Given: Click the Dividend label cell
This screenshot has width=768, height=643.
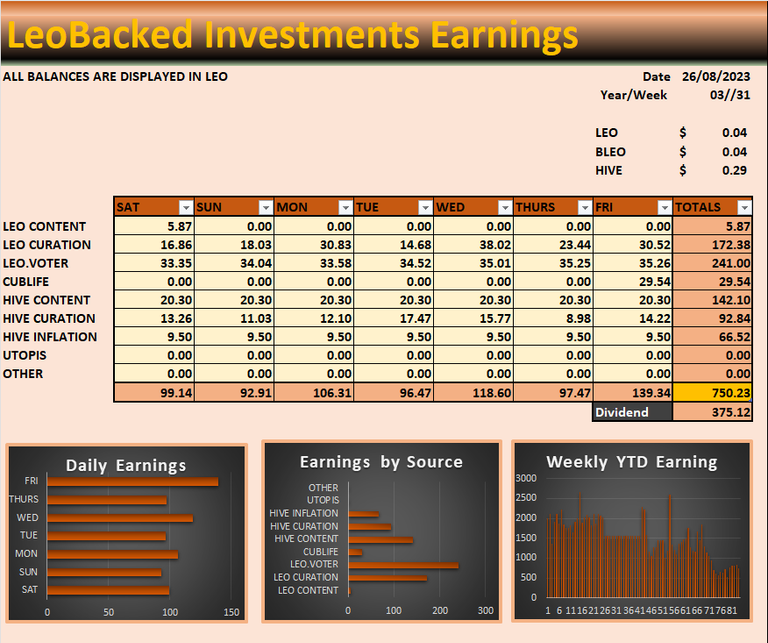Looking at the screenshot, I should tap(632, 412).
